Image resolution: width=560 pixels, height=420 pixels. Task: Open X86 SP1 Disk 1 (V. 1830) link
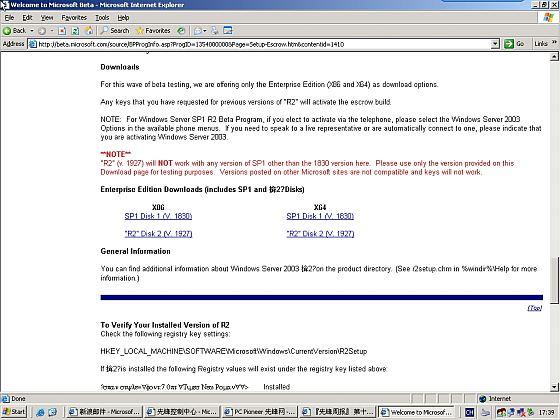(x=158, y=216)
